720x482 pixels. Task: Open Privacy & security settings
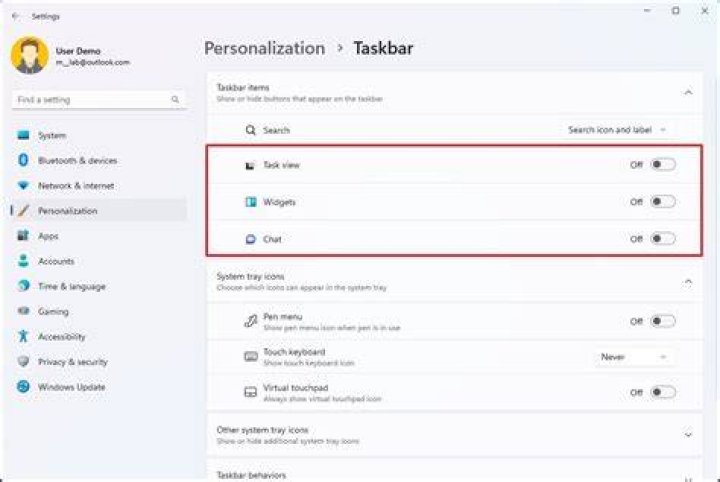[x=99, y=362]
